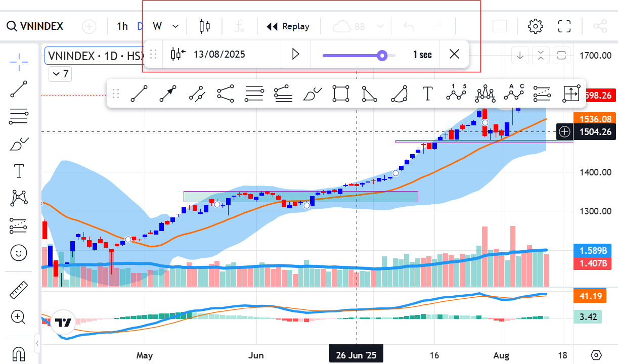Open prediction and measurement tools in the left sidebar
Image resolution: width=618 pixels, height=364 pixels.
coord(19,225)
